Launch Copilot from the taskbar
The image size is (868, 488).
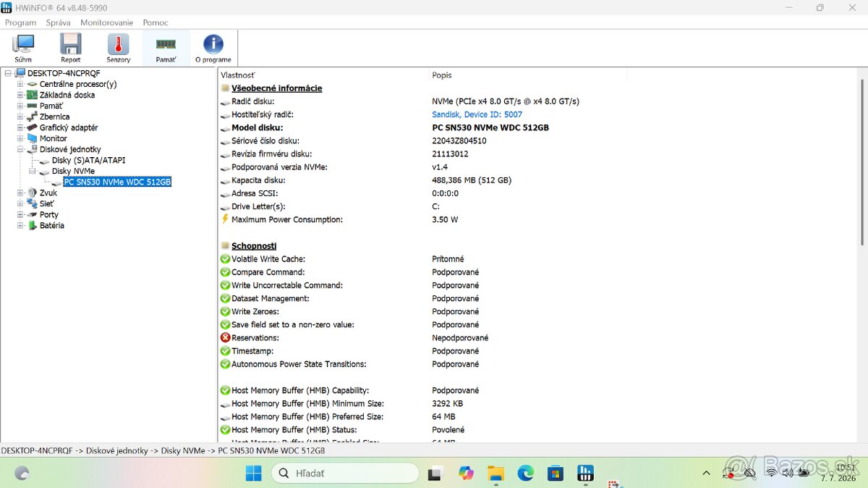click(466, 474)
